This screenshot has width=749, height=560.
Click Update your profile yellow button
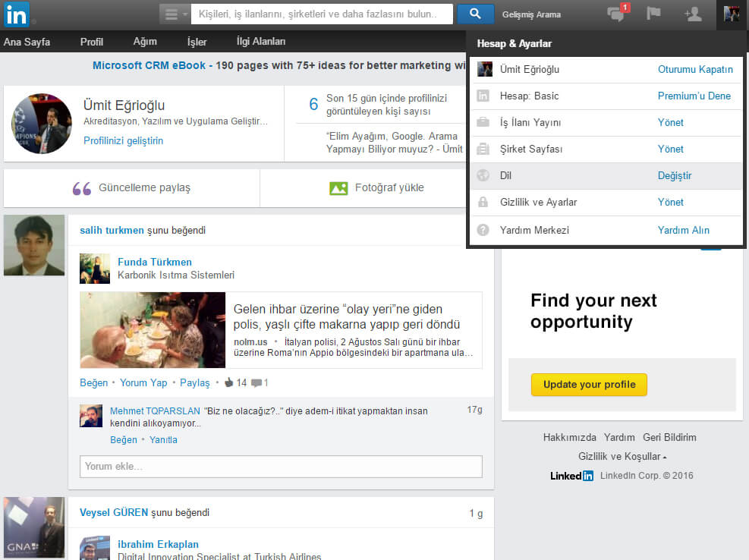[589, 385]
